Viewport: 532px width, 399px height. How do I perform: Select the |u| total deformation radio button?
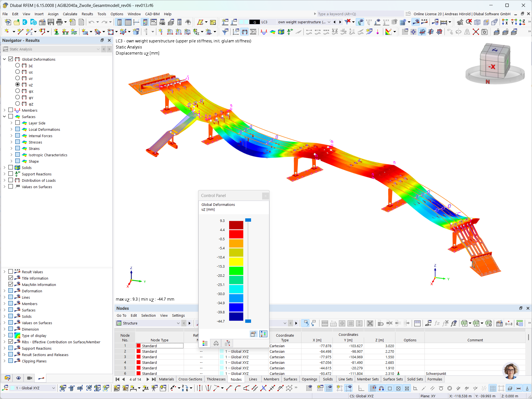[17, 65]
